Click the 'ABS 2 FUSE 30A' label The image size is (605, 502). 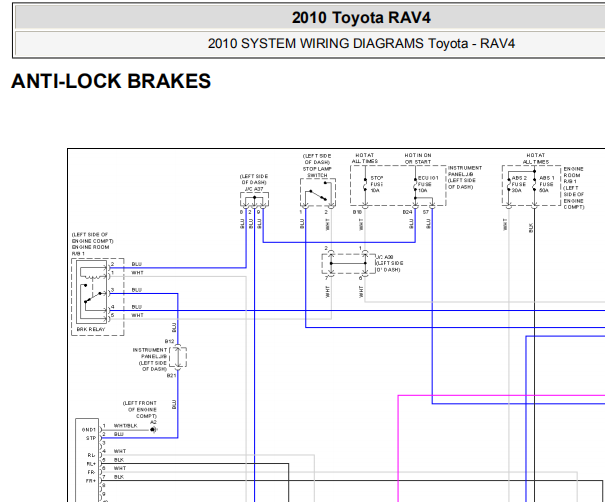519,184
